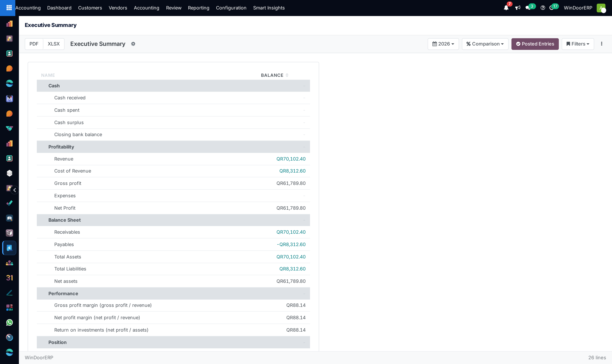Open the Vendors menu

tap(118, 8)
